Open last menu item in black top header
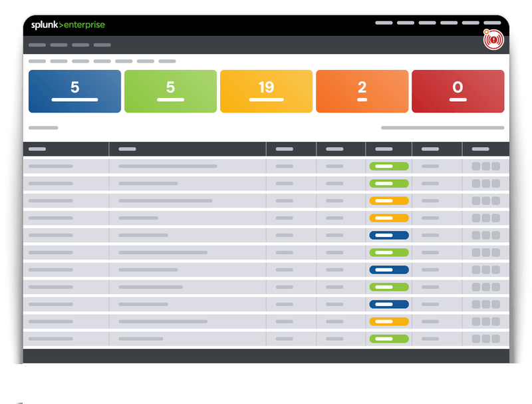The image size is (532, 404). [491, 23]
